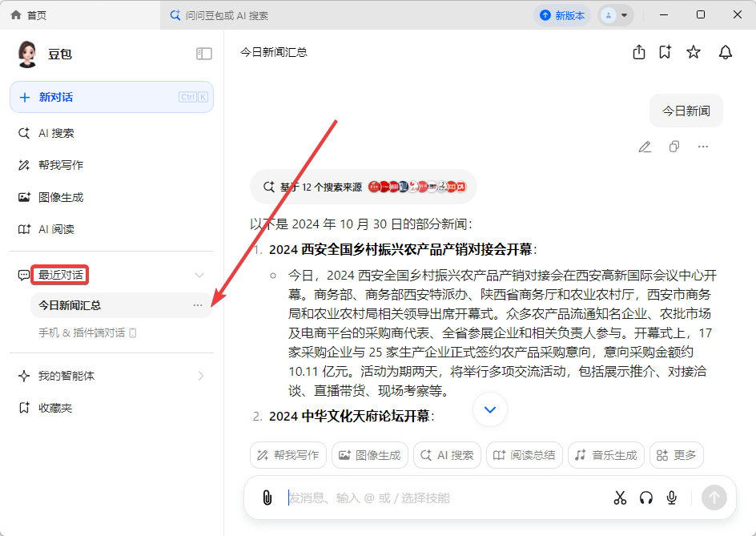Close the 豆包 window
This screenshot has width=756, height=536.
coord(738,15)
